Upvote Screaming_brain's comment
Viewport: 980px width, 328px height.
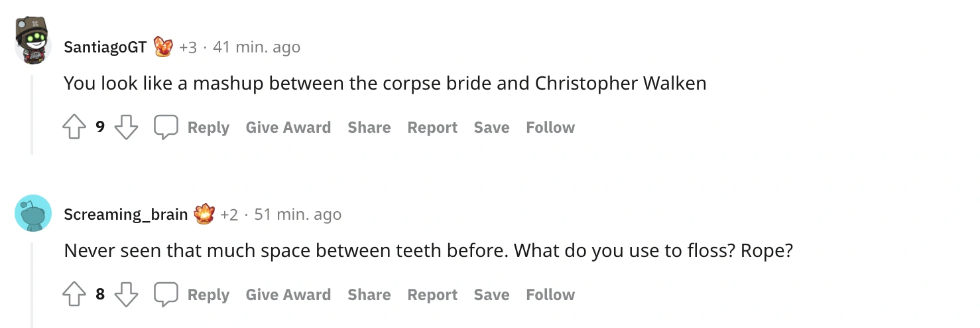(74, 295)
